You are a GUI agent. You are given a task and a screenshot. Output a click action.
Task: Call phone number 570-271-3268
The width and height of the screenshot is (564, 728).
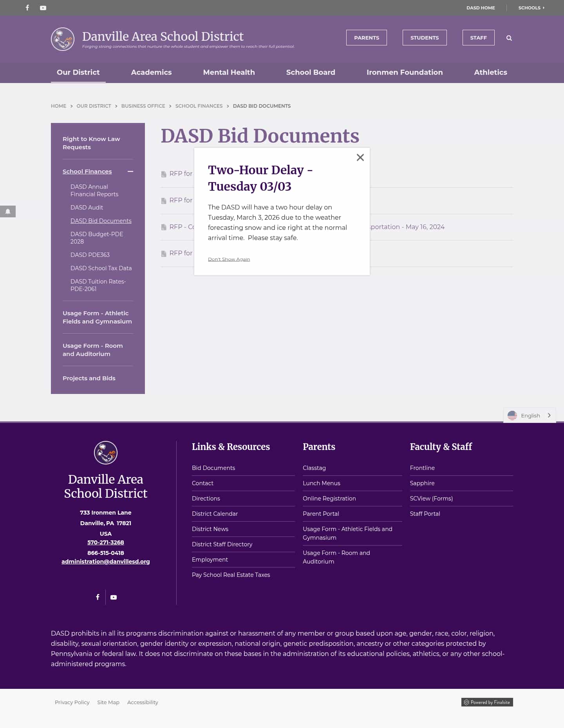pyautogui.click(x=106, y=542)
